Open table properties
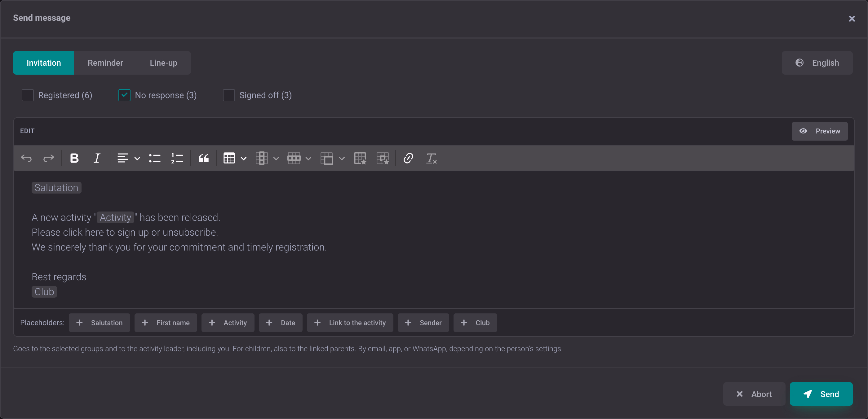Screen dimensions: 868x419 pyautogui.click(x=360, y=158)
